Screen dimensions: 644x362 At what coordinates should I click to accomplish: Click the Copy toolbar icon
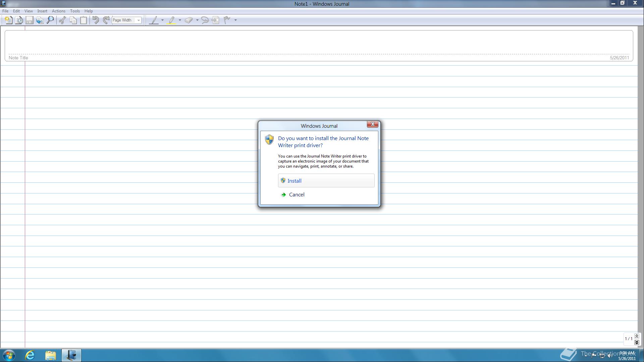(73, 20)
